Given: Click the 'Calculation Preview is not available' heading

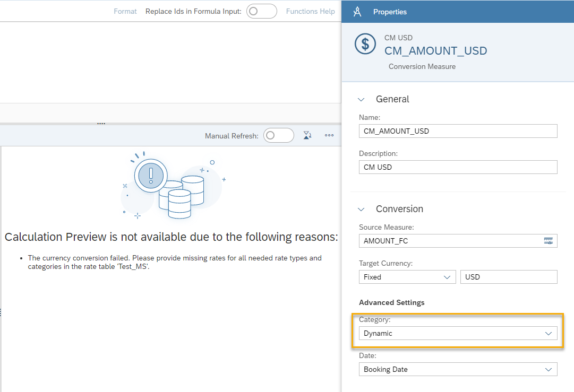Looking at the screenshot, I should [x=172, y=237].
